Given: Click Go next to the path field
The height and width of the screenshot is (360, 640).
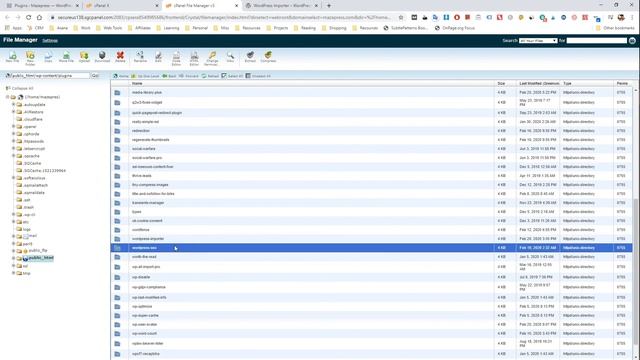Looking at the screenshot, I should (x=95, y=76).
